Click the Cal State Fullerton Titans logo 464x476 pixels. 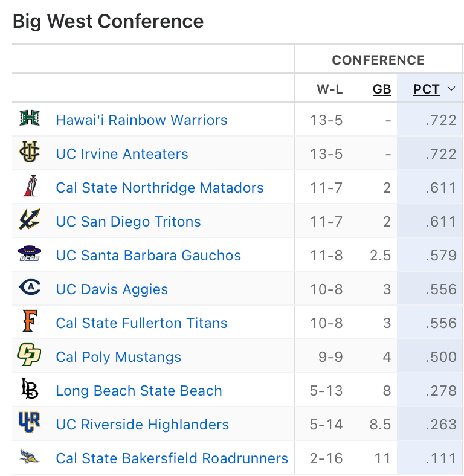point(29,323)
